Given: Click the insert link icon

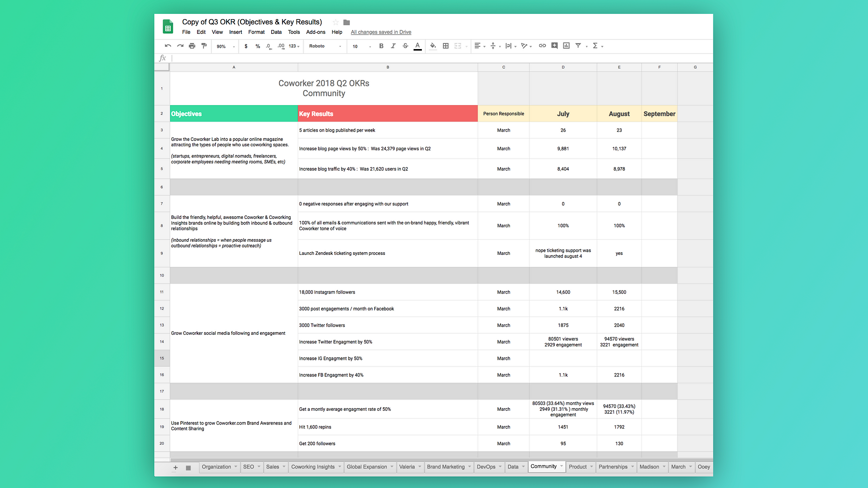Looking at the screenshot, I should [x=542, y=46].
